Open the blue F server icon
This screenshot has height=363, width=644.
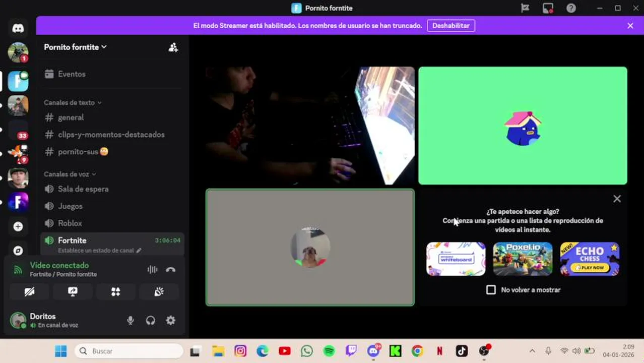coord(18,81)
